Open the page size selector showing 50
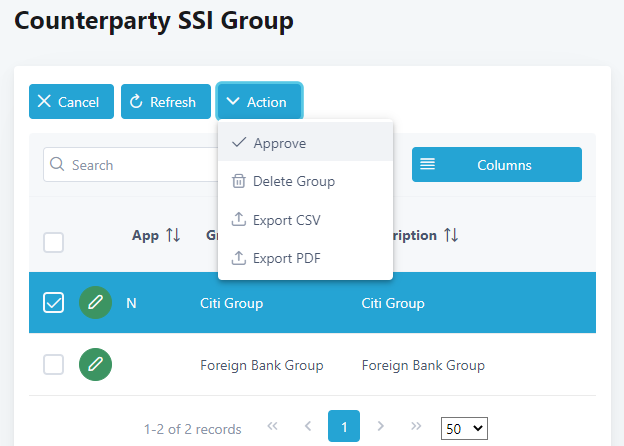 click(x=464, y=428)
